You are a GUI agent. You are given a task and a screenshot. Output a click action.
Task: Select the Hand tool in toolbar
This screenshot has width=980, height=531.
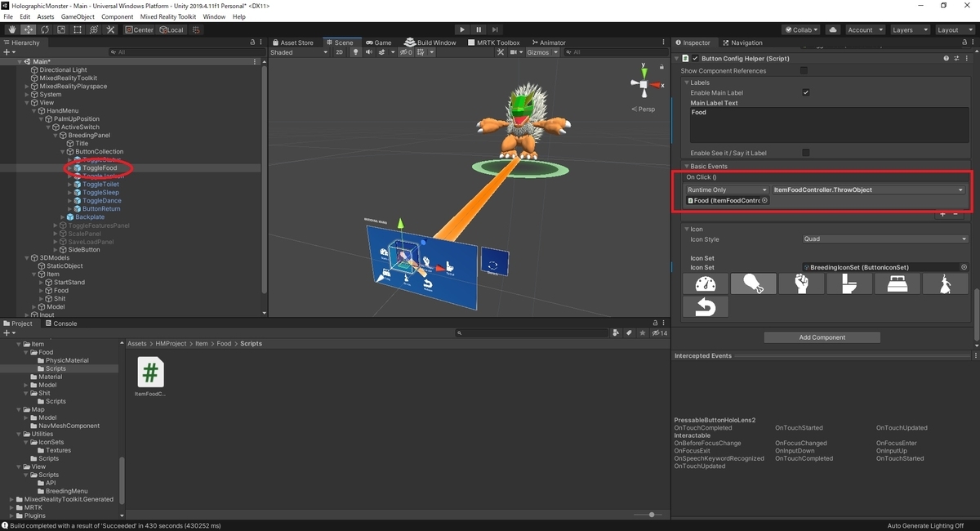click(x=11, y=29)
